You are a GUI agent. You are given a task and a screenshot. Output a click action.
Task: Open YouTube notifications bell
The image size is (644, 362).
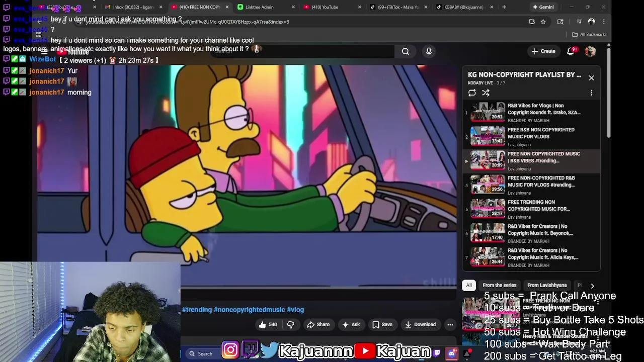point(571,51)
